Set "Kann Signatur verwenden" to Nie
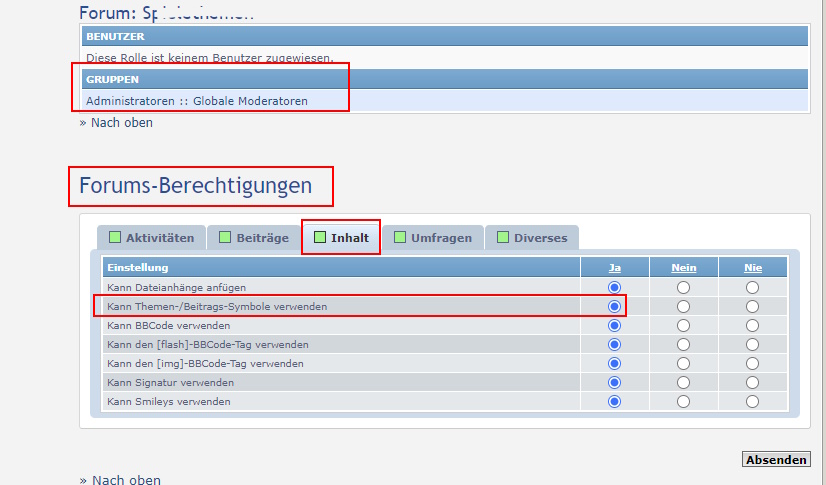826x485 pixels. click(752, 383)
